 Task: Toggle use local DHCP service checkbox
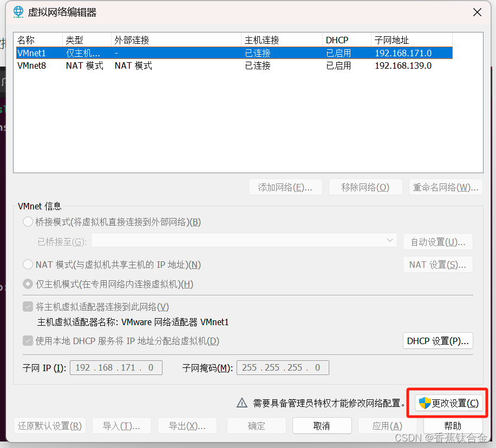click(x=28, y=341)
